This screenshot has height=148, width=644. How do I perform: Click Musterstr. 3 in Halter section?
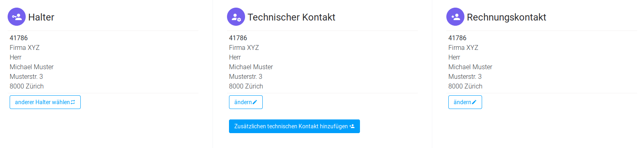[26, 76]
